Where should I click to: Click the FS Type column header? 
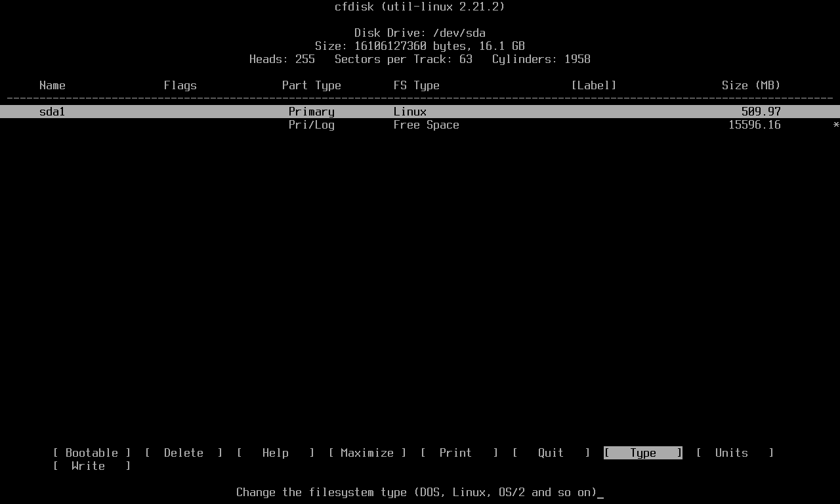coord(417,85)
